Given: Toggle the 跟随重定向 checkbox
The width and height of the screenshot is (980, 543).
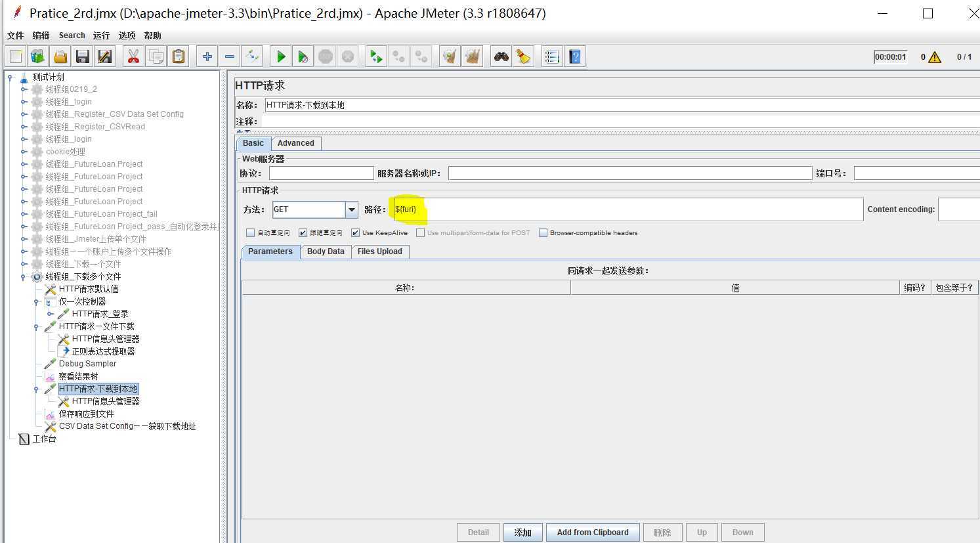Looking at the screenshot, I should click(x=303, y=232).
